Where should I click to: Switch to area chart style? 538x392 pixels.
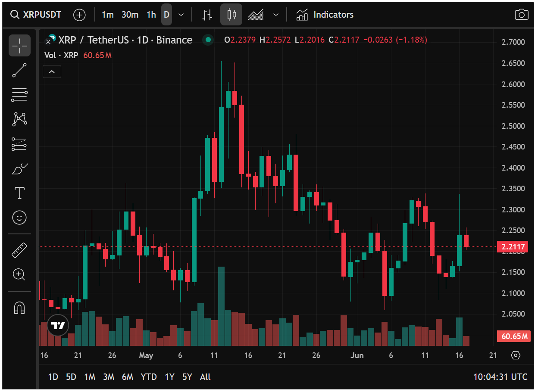pos(256,15)
